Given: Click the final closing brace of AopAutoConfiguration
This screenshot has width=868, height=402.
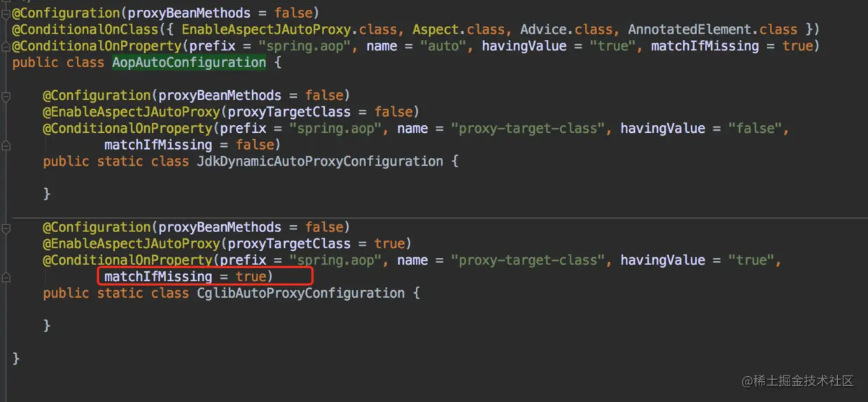Looking at the screenshot, I should (16, 359).
